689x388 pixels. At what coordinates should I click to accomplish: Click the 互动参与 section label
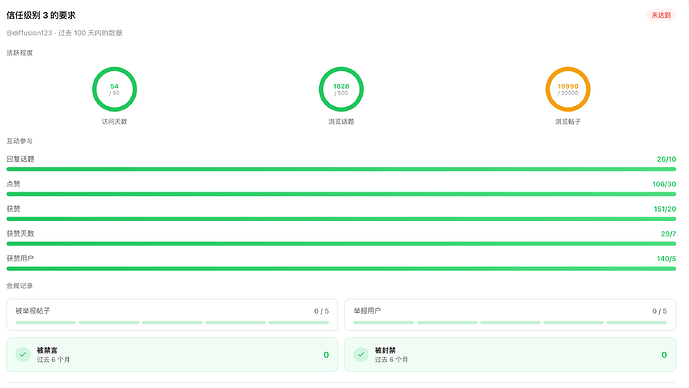click(x=19, y=141)
